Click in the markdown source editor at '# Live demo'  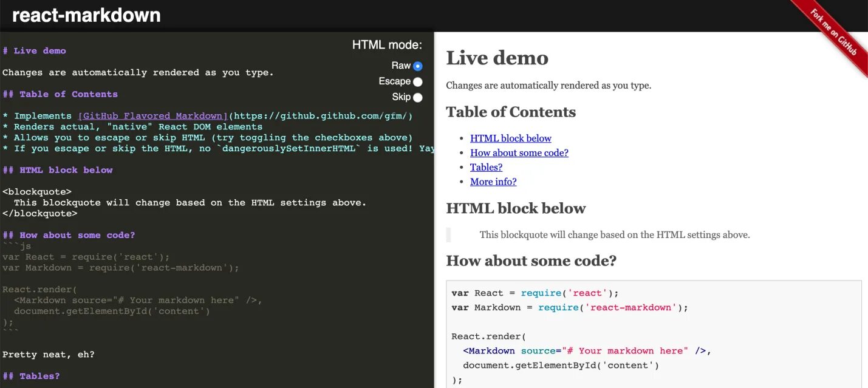[34, 51]
